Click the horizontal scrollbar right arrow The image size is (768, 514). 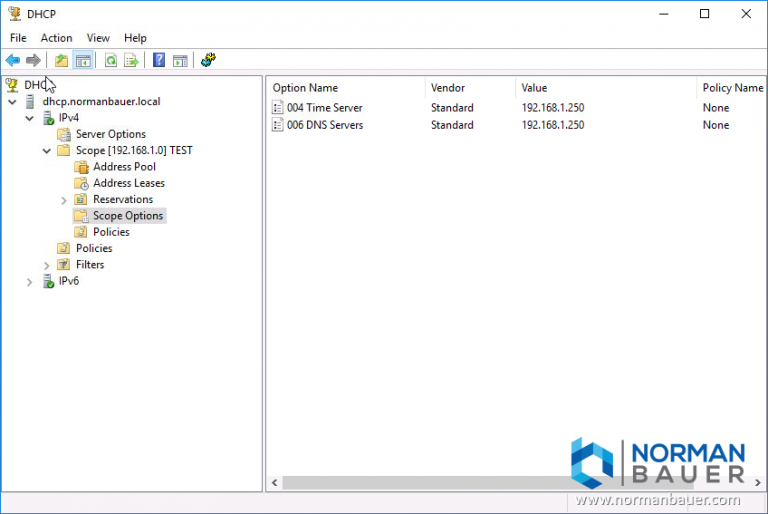(759, 483)
